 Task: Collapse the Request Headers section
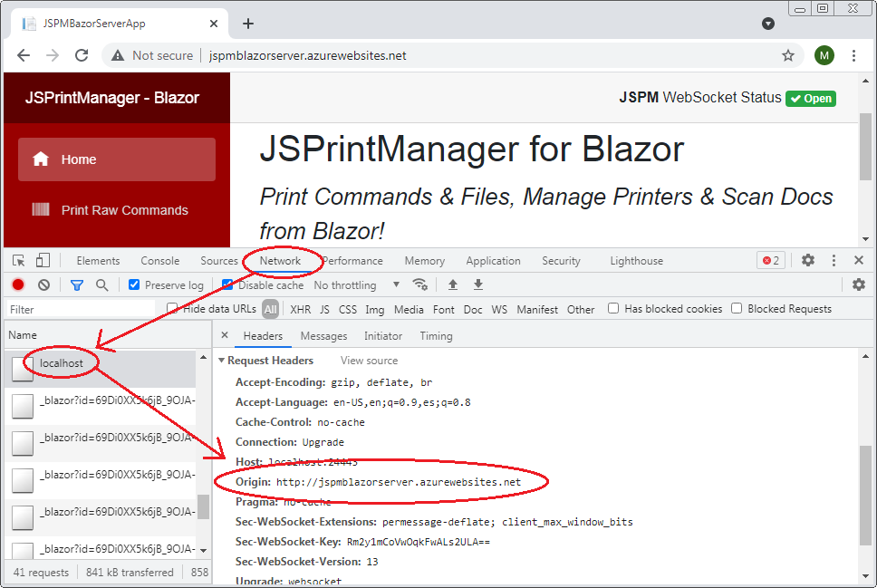[222, 361]
